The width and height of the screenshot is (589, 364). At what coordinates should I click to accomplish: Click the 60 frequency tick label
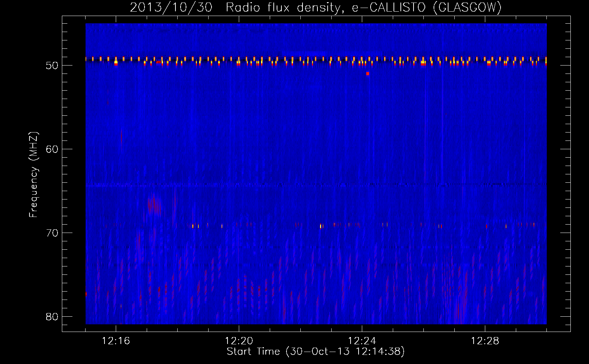click(52, 149)
